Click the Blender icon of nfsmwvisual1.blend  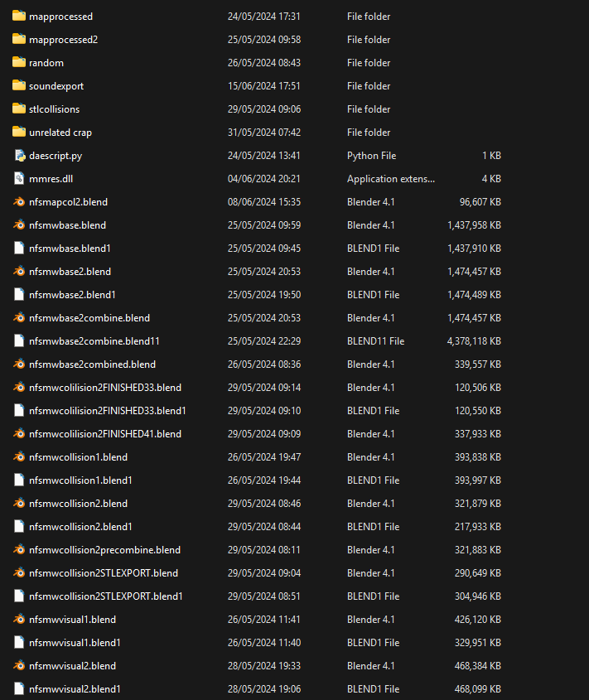pyautogui.click(x=19, y=620)
